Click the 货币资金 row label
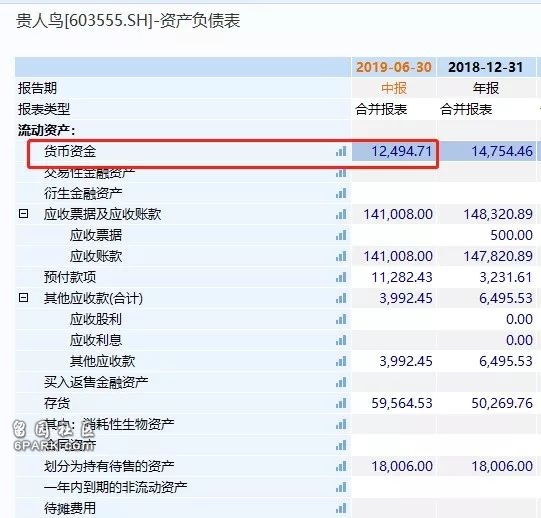Viewport: 541px width, 518px height. [x=70, y=151]
